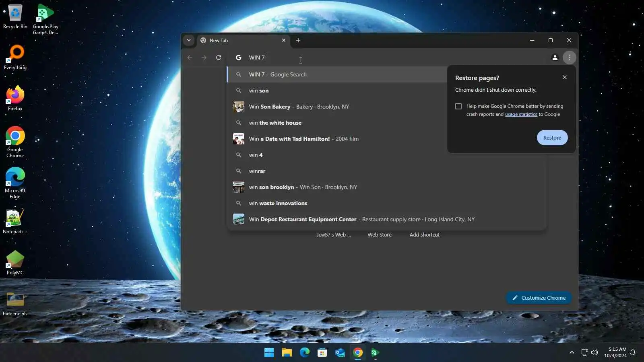Close the New Tab tab
The width and height of the screenshot is (644, 362).
click(x=284, y=40)
